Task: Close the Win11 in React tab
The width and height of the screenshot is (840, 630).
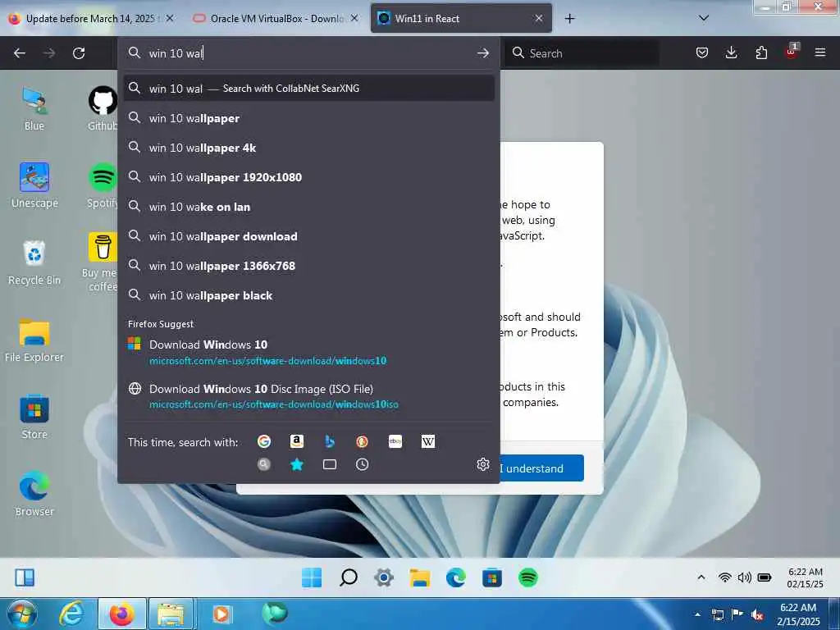Action: click(539, 18)
